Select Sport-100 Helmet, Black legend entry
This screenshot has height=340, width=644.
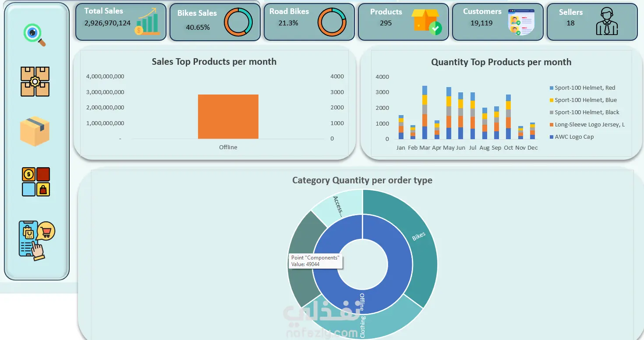pos(584,112)
